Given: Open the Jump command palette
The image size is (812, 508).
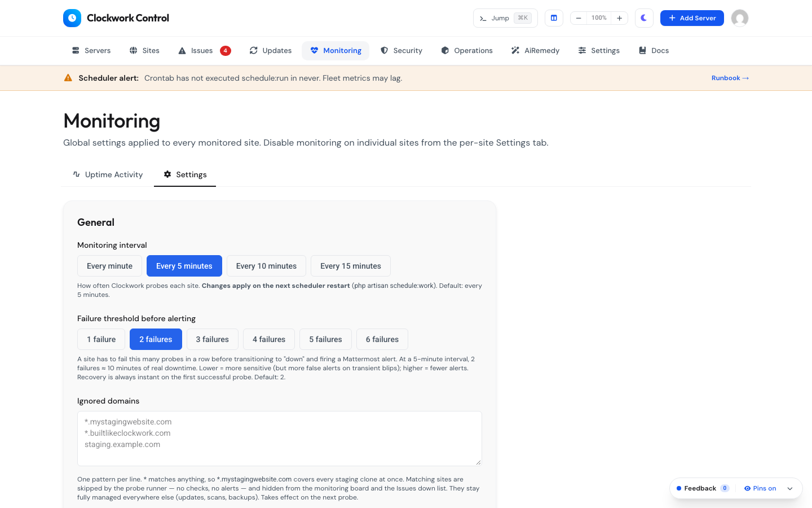Looking at the screenshot, I should (505, 18).
